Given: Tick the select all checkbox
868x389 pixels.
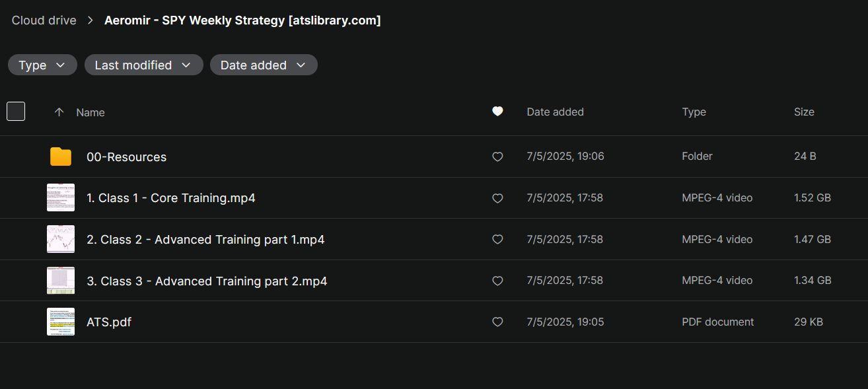Looking at the screenshot, I should coord(16,112).
